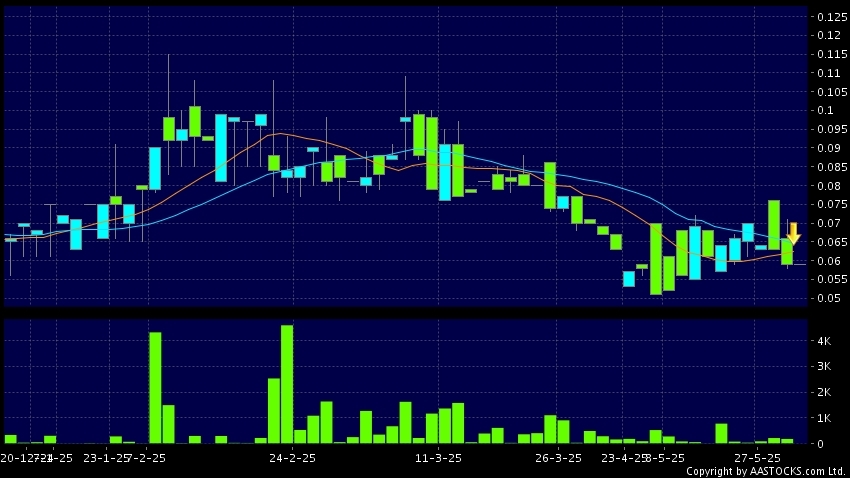Select the 0.05 price axis label
Screen dimensions: 850x478
[x=829, y=298]
